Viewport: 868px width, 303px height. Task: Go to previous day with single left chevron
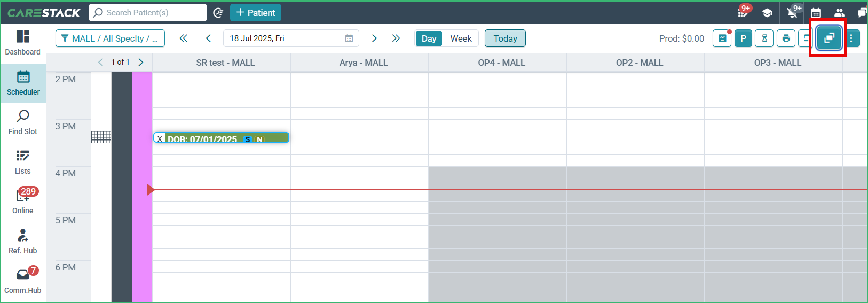(x=209, y=38)
